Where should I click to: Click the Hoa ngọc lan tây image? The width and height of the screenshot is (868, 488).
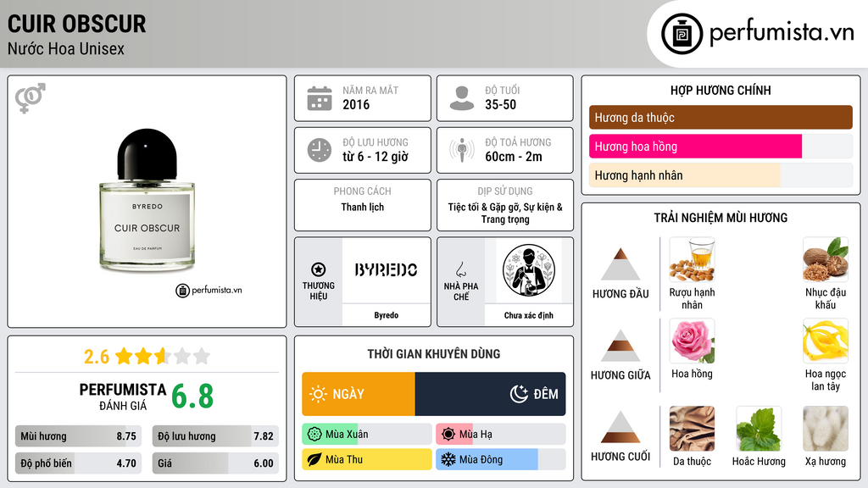pyautogui.click(x=826, y=341)
